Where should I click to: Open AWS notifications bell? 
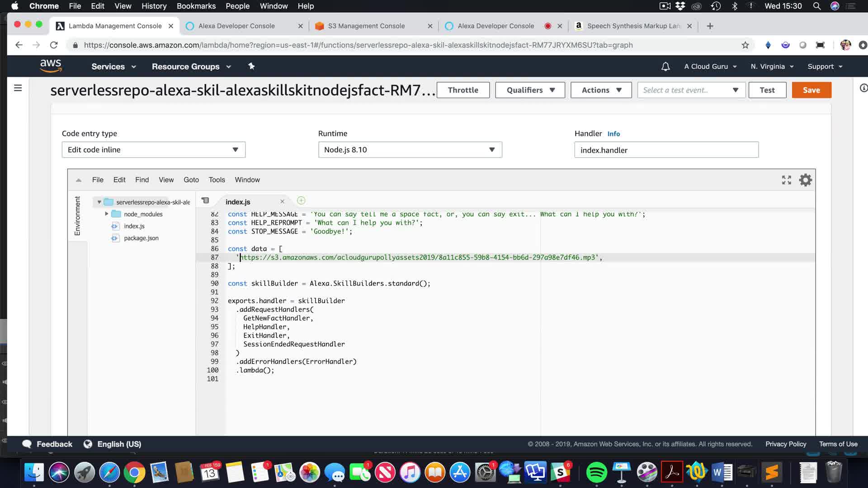[665, 66]
